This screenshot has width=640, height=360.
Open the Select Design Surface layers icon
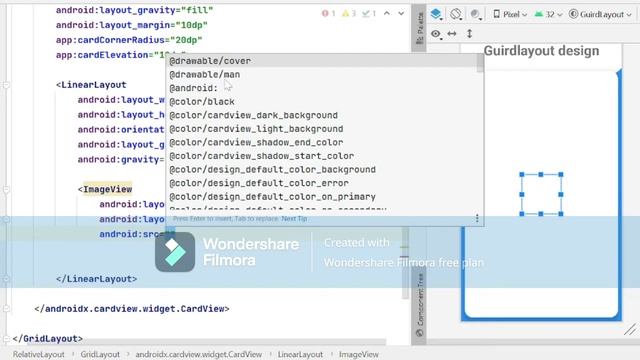(436, 14)
